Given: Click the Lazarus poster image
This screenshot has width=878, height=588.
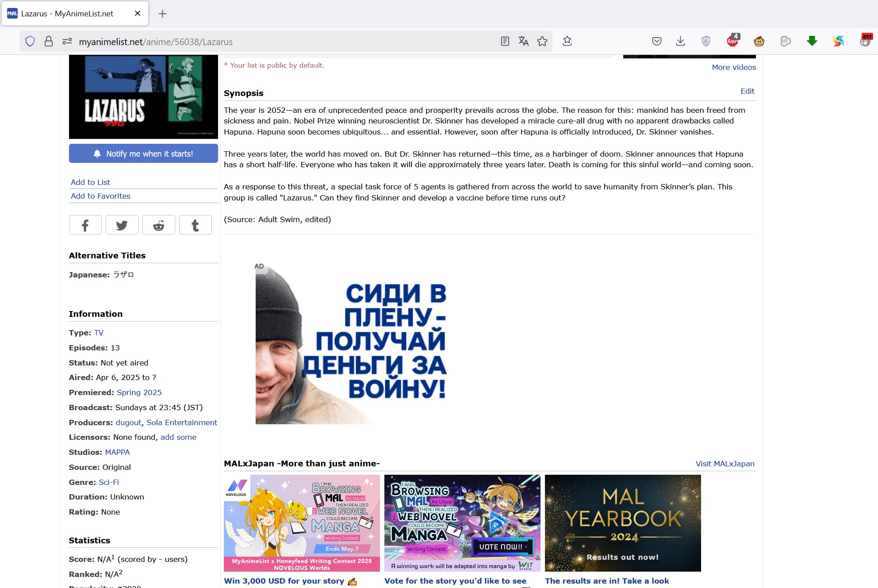Looking at the screenshot, I should (x=143, y=96).
